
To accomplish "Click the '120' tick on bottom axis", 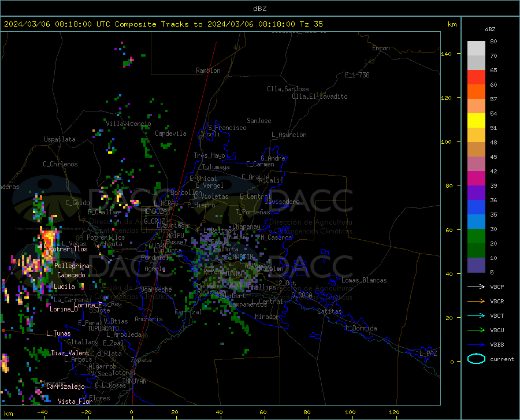I will point(394,412).
